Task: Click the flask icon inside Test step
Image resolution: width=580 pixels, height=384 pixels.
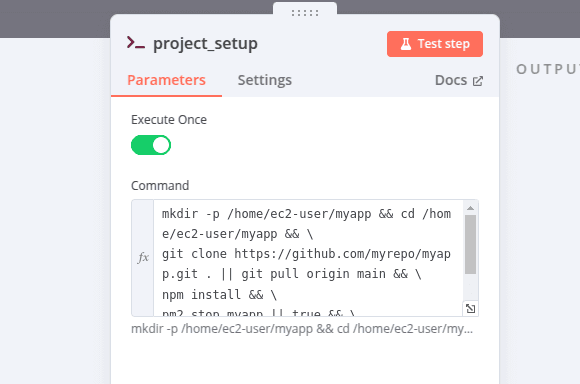Action: tap(406, 44)
